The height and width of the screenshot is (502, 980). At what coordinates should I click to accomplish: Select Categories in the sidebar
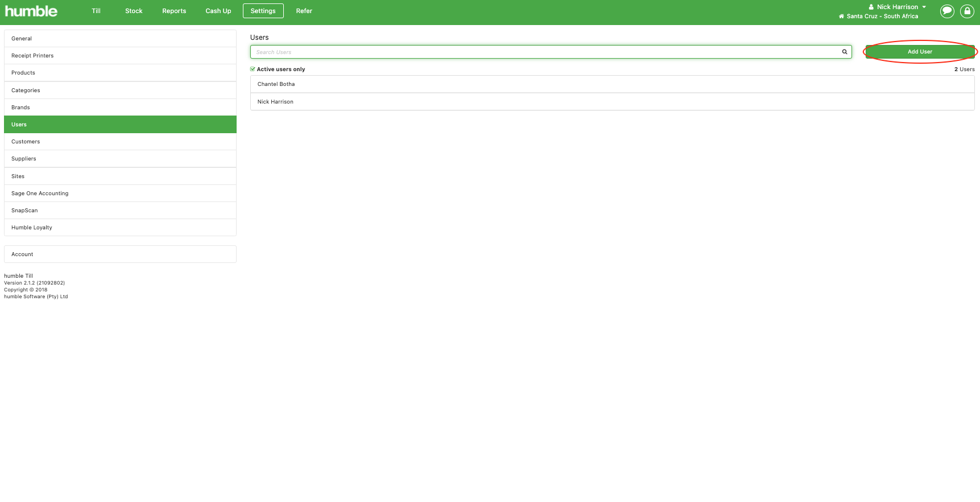pyautogui.click(x=120, y=90)
